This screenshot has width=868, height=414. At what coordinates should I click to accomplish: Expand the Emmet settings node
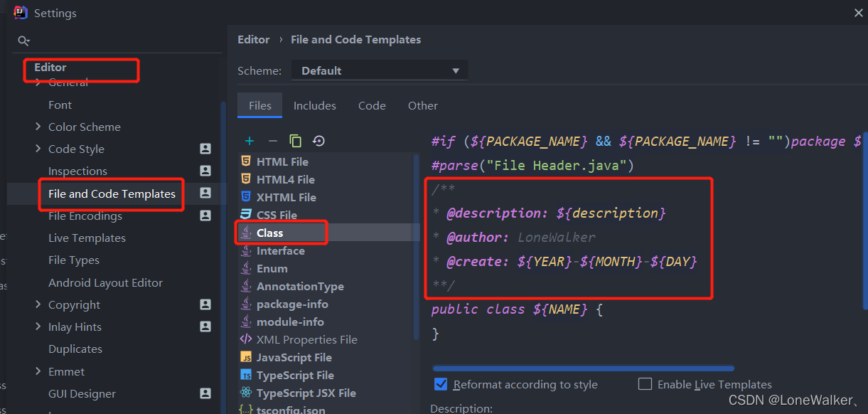tap(39, 371)
